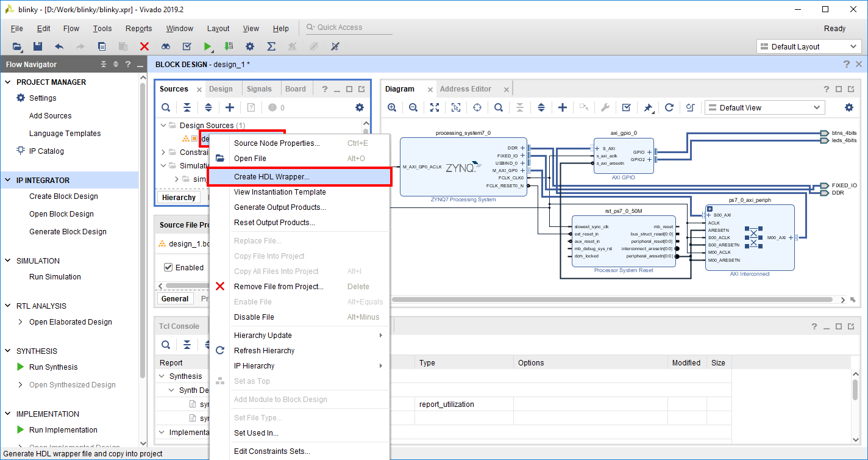
Task: Expand Open Elaborated Design
Action: pyautogui.click(x=21, y=322)
